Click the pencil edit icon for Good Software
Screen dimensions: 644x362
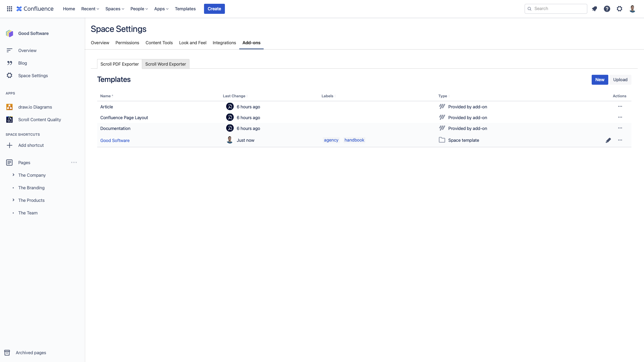608,140
